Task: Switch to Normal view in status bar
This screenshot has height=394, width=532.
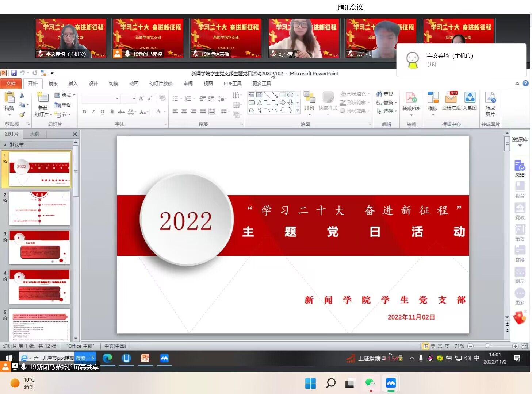Action: 426,346
